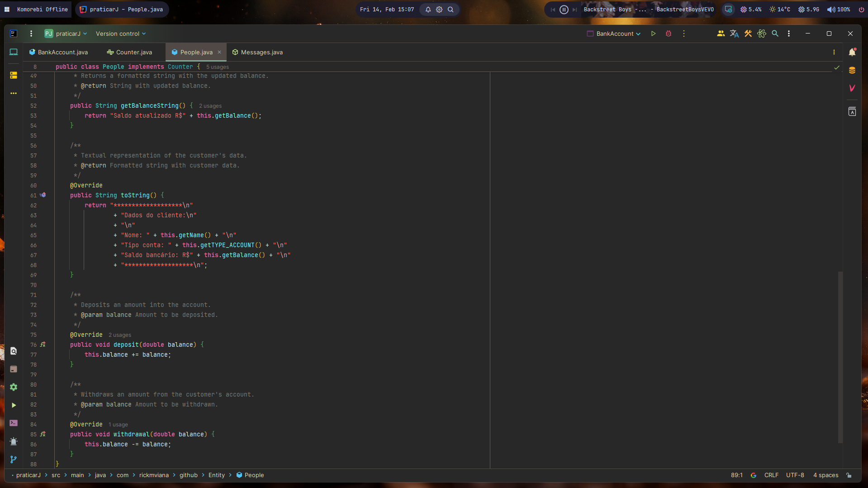This screenshot has height=488, width=868.
Task: Skip to the next track
Action: (x=574, y=10)
